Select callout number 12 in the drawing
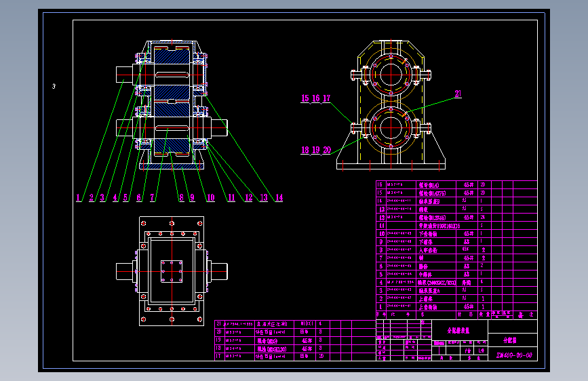Image resolution: width=588 pixels, height=381 pixels. 249,197
